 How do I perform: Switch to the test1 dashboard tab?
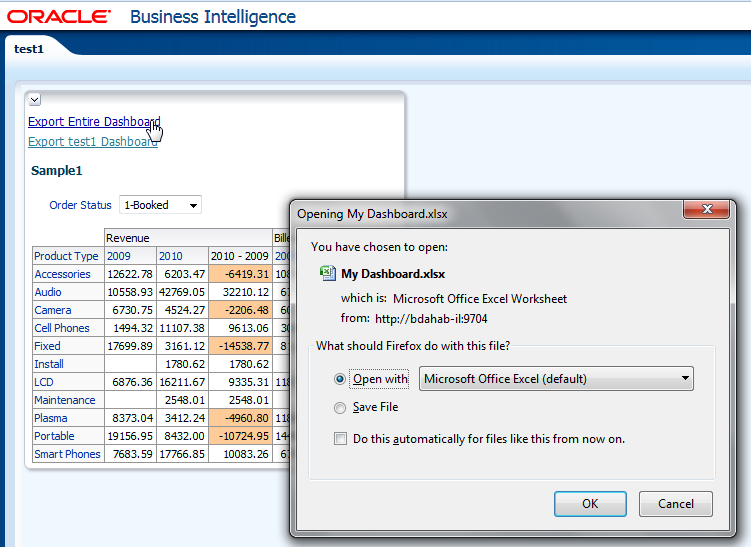(x=29, y=49)
